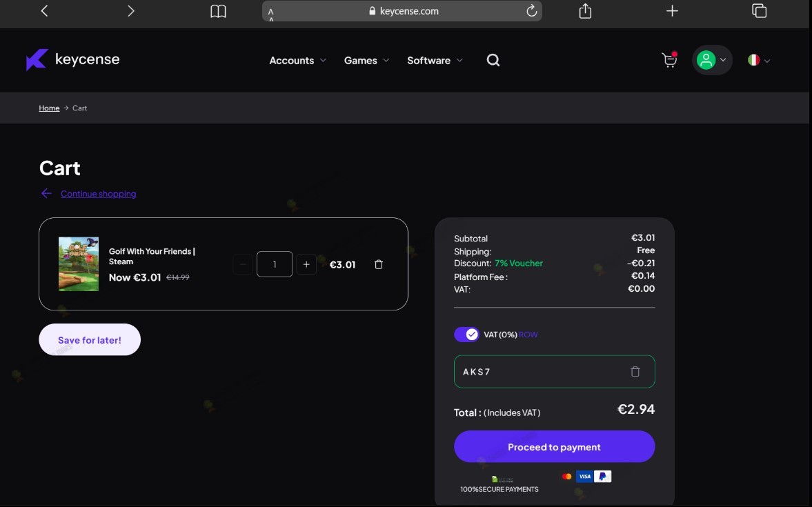Expand the language selector chevron
This screenshot has width=812, height=507.
pyautogui.click(x=767, y=61)
